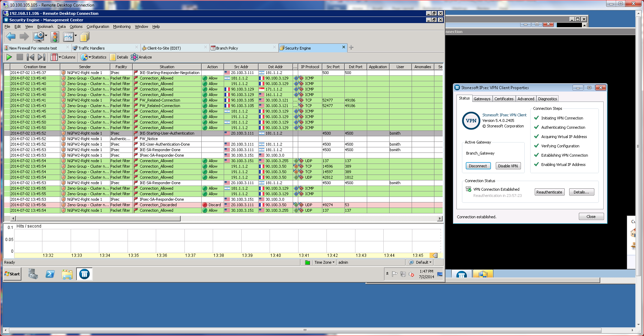Screen dimensions: 644x336
Task: Show hidden tray icons arrow
Action: tap(387, 274)
